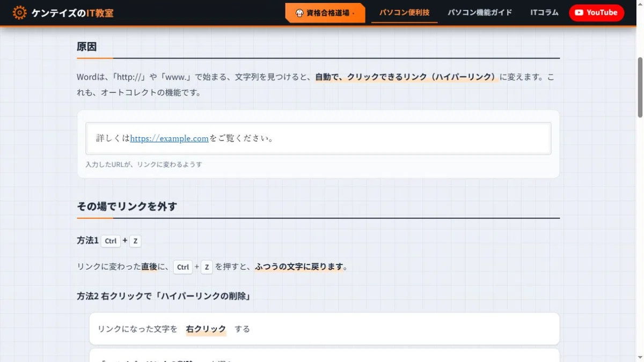Viewport: 644px width, 362px height.
Task: Click the icon inside 資格合格道場 button
Action: tap(299, 13)
